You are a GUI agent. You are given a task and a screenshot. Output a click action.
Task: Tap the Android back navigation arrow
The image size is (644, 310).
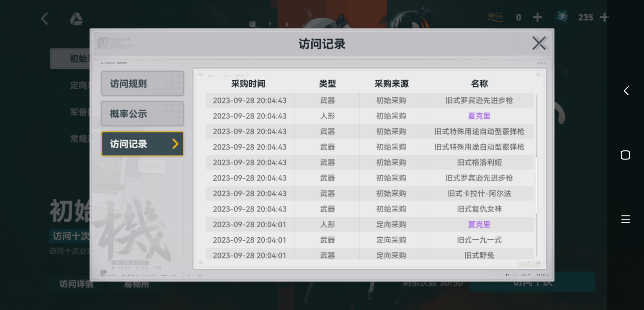click(626, 91)
